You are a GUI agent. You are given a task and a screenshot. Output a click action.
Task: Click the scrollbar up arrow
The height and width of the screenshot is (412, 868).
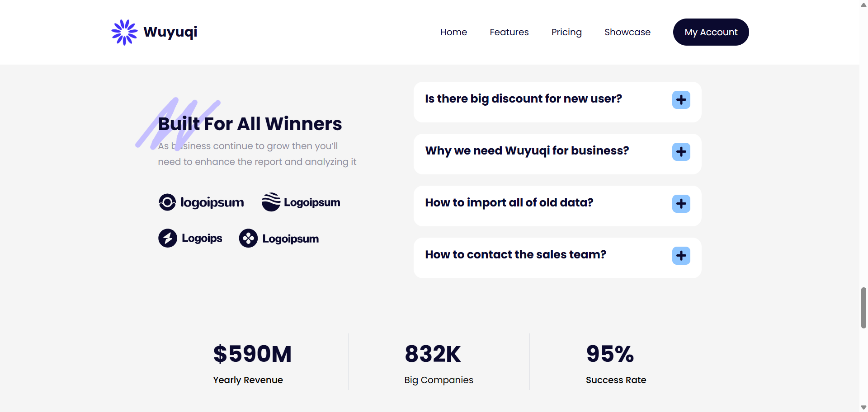pos(863,5)
